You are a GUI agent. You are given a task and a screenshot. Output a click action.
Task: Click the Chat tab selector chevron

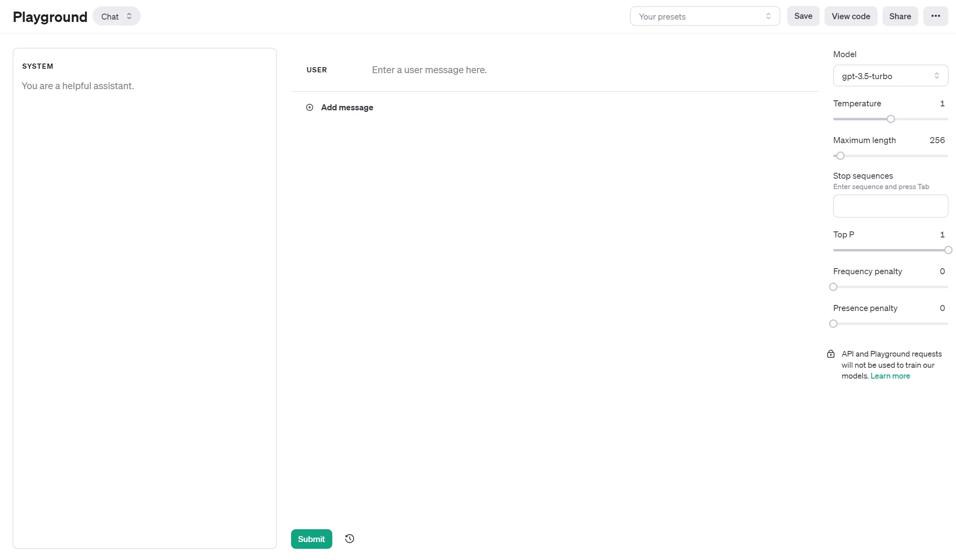coord(130,16)
